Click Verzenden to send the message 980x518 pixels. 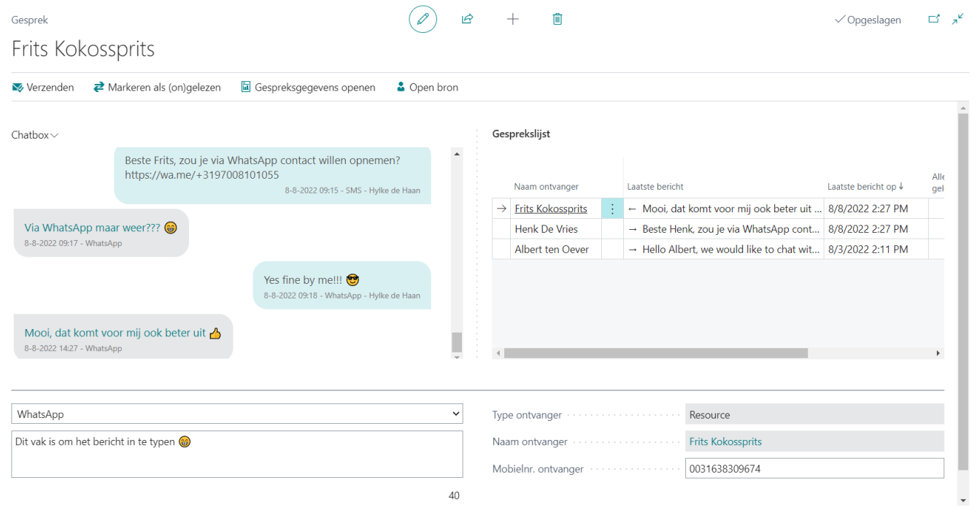pos(43,88)
